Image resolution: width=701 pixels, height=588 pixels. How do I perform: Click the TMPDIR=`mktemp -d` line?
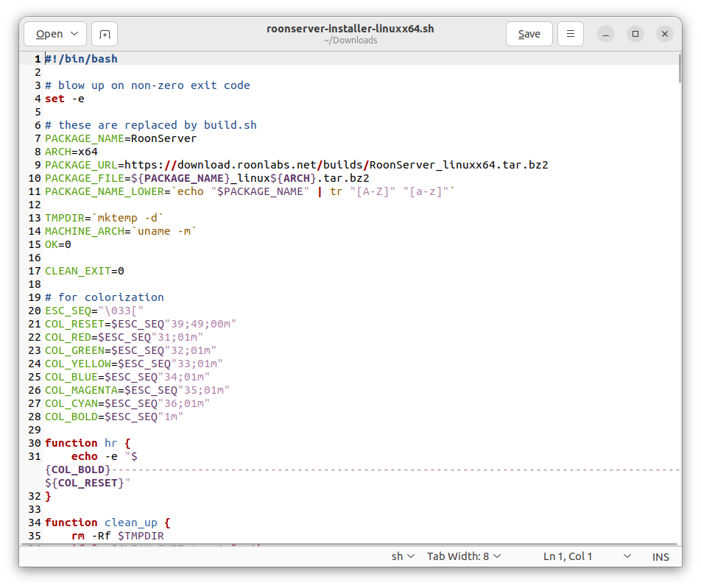click(104, 218)
